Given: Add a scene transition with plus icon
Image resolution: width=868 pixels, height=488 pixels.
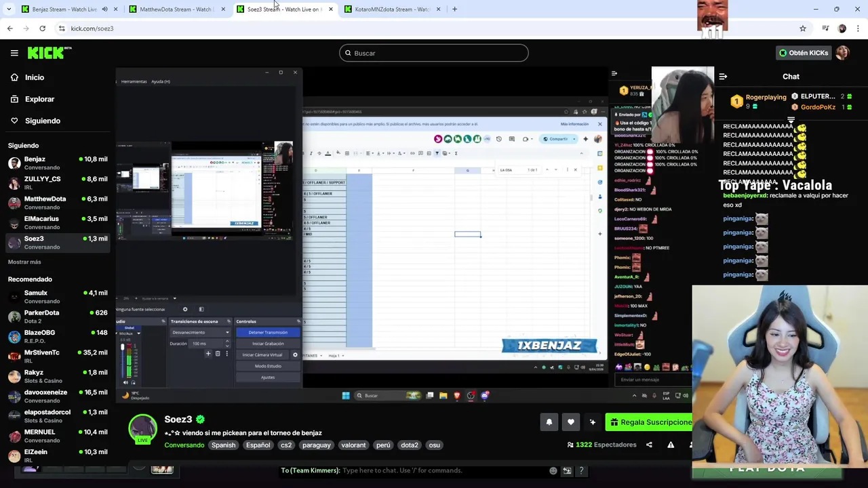Looking at the screenshot, I should pos(208,354).
